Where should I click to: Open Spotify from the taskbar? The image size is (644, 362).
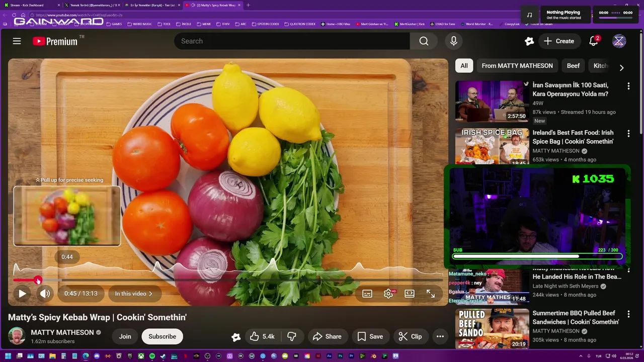pos(152,356)
